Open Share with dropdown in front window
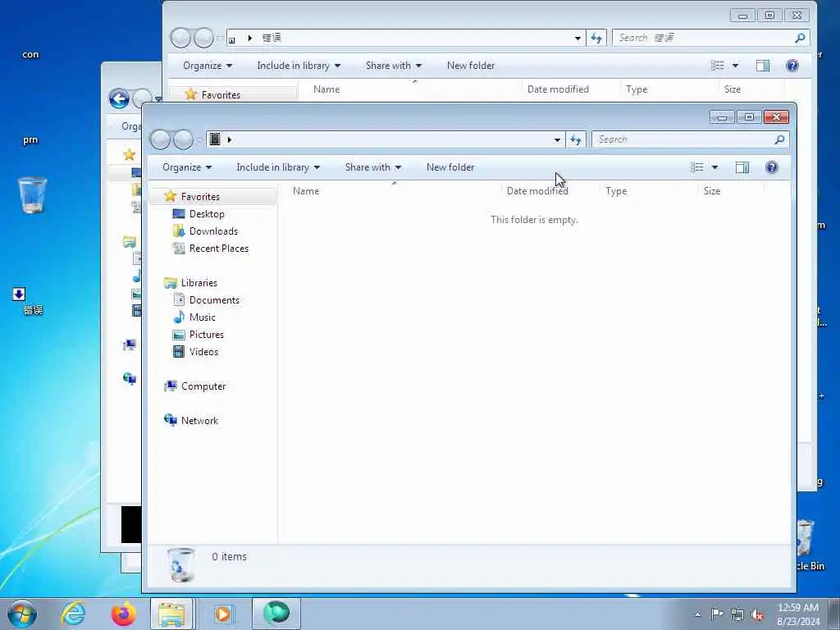The height and width of the screenshot is (630, 840). click(373, 167)
